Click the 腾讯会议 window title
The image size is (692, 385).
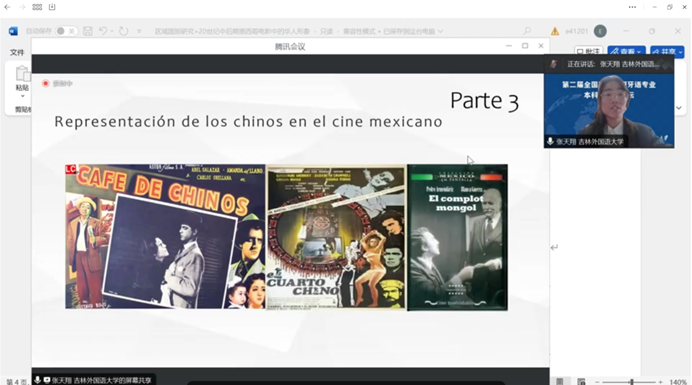pos(290,46)
